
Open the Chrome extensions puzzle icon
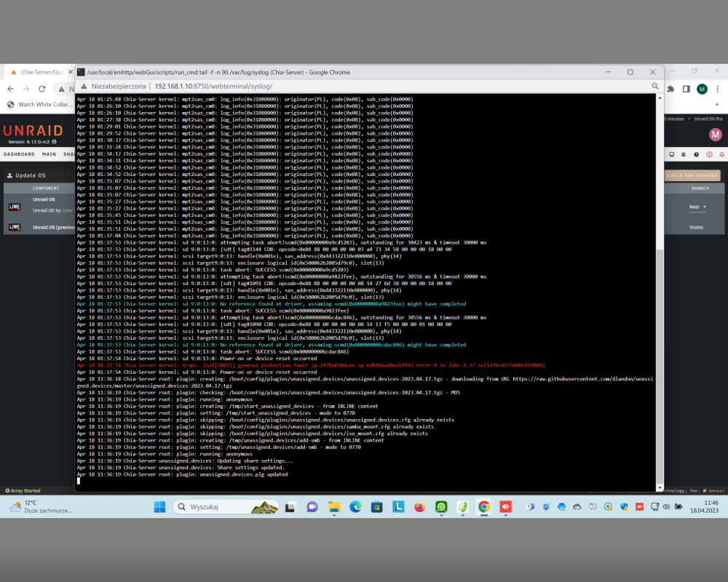point(671,89)
